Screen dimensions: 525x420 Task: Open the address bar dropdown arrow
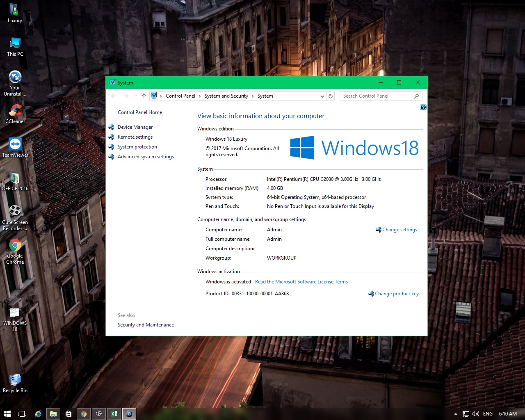tap(322, 96)
